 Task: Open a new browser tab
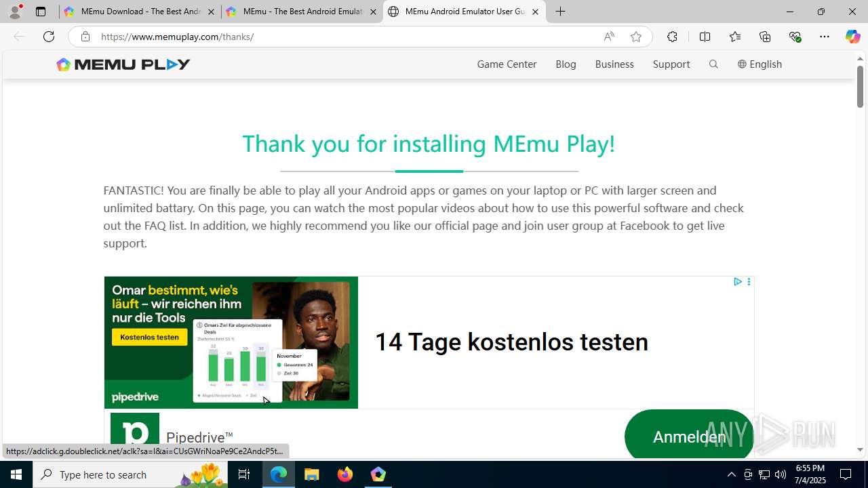click(x=560, y=12)
